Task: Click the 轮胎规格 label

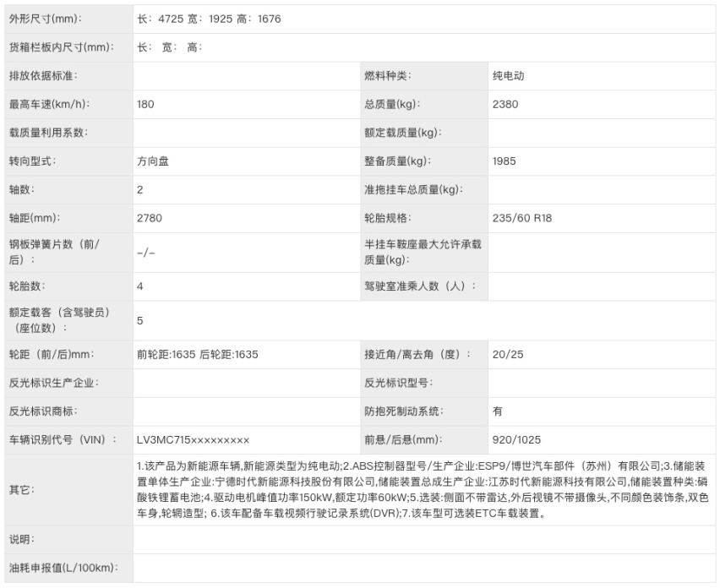Action: 388,218
